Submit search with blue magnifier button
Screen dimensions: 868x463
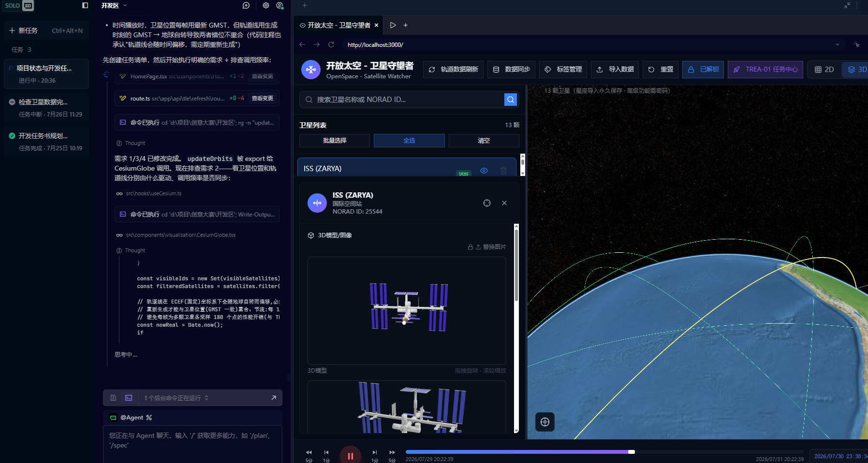(x=511, y=100)
